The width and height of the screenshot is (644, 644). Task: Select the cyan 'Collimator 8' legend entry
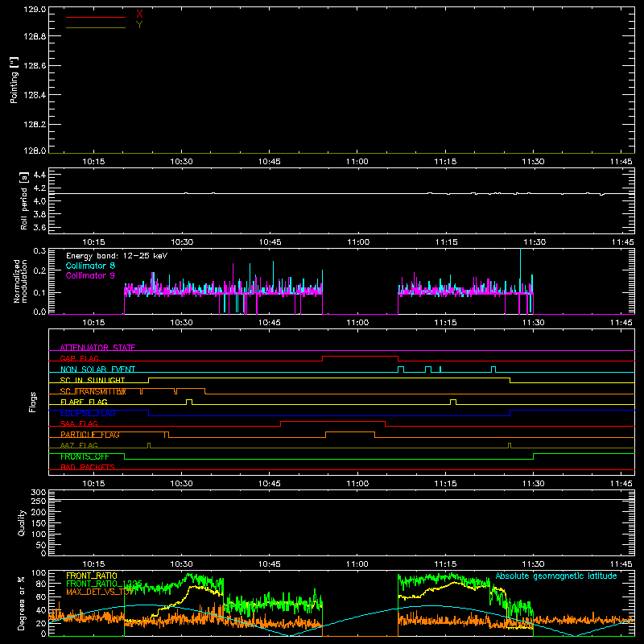tap(90, 266)
